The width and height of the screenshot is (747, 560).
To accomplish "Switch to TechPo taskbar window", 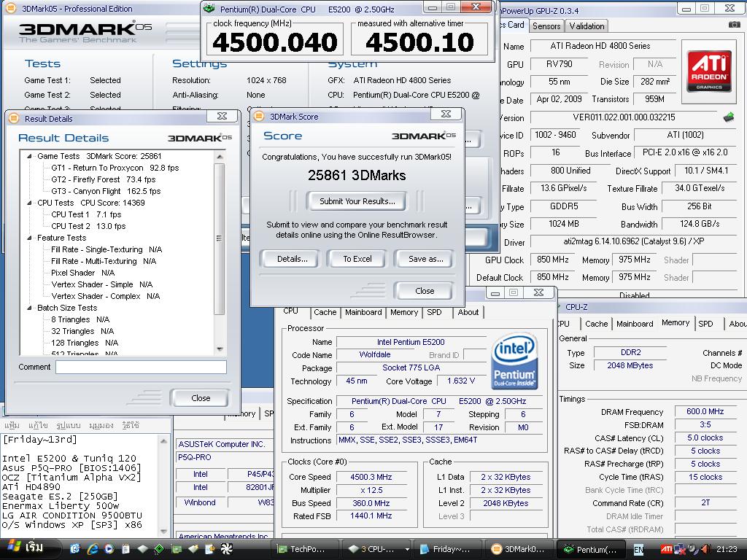I will (x=305, y=550).
